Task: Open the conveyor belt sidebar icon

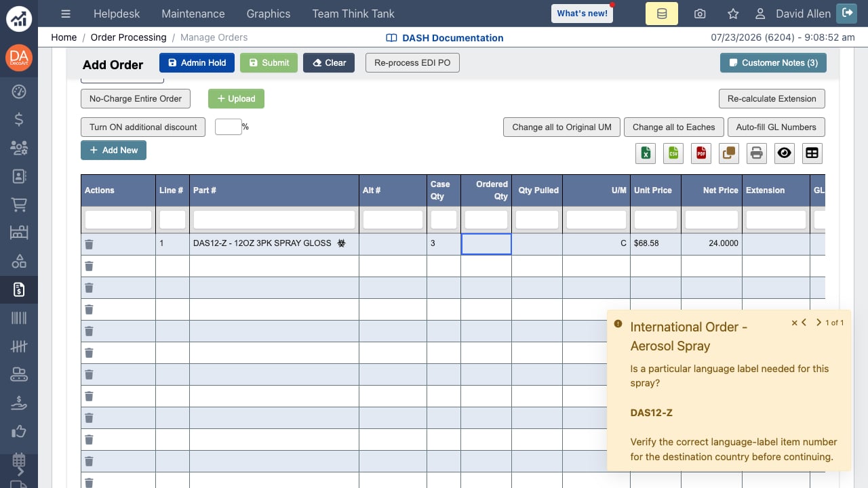Action: pyautogui.click(x=19, y=374)
